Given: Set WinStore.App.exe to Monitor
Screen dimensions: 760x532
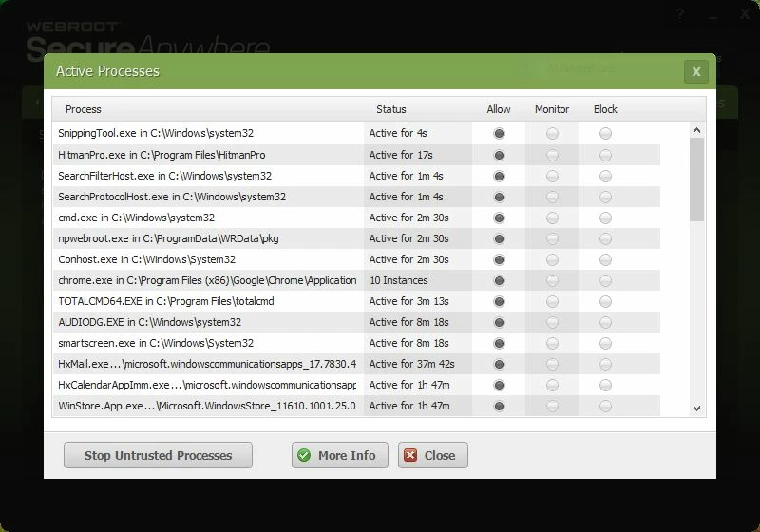Looking at the screenshot, I should pyautogui.click(x=552, y=406).
